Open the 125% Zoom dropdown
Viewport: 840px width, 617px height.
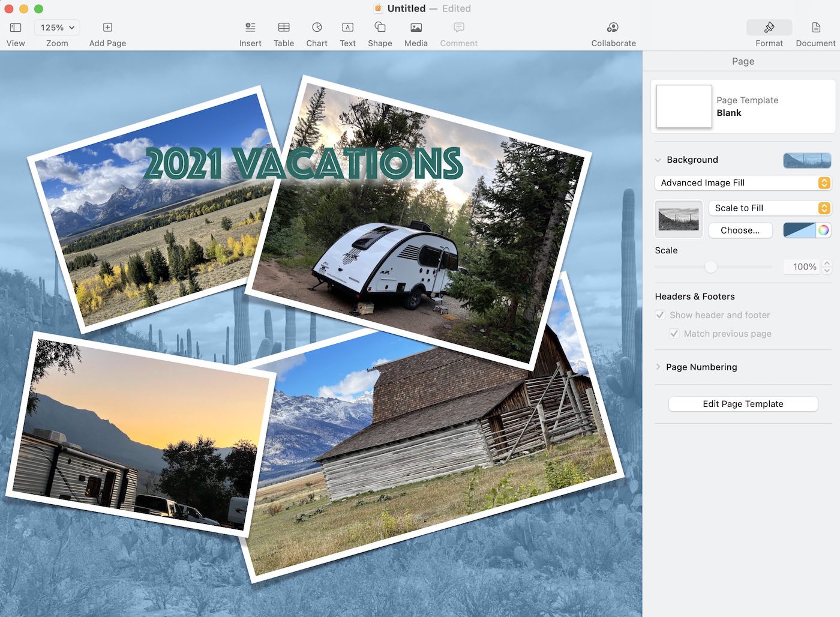57,28
